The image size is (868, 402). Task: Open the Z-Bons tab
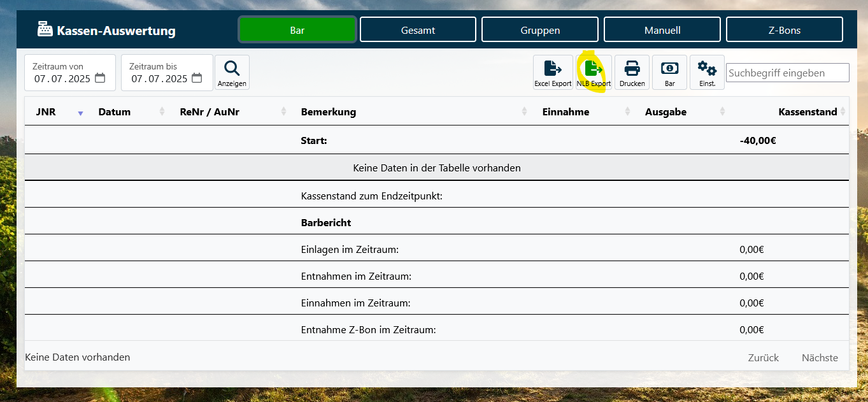click(784, 30)
